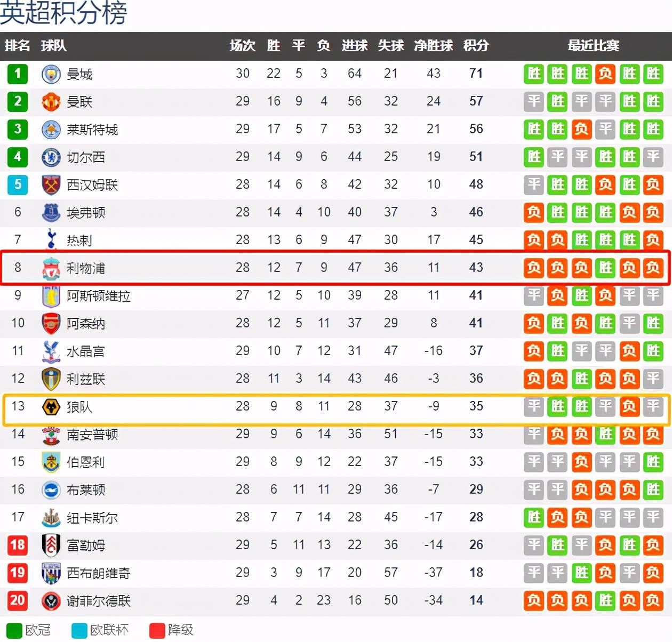
Task: Sort table by 积分 column header
Action: click(476, 46)
